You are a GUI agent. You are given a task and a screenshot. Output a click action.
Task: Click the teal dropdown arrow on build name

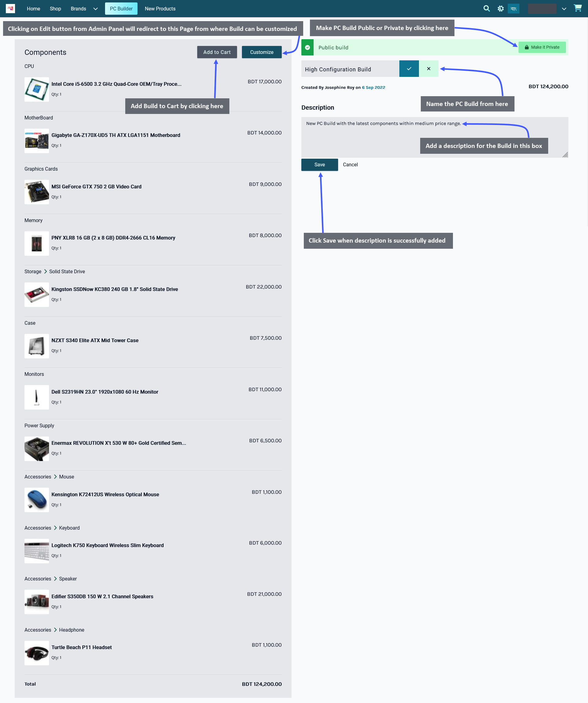pyautogui.click(x=409, y=69)
